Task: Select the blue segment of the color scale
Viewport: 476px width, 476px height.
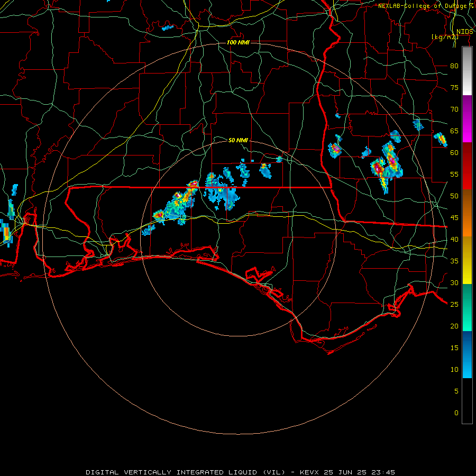Action: pyautogui.click(x=467, y=354)
